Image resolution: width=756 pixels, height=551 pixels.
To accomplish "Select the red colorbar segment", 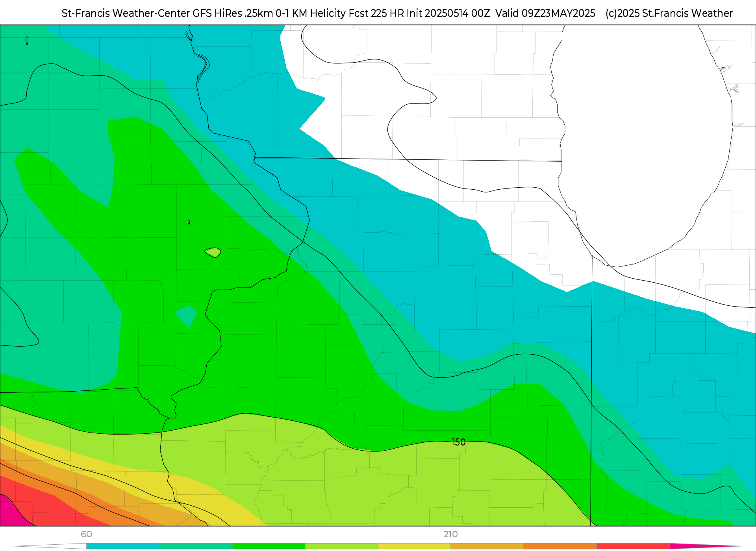I will tap(633, 546).
